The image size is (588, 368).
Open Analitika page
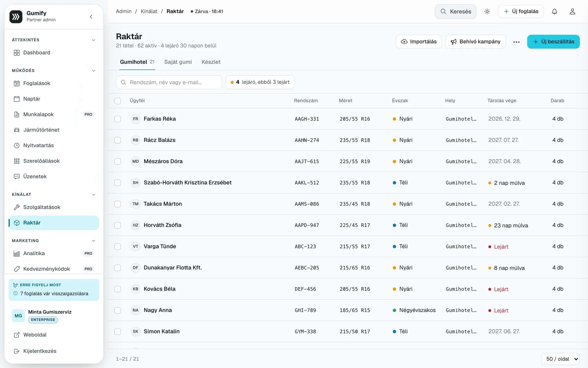coord(54,253)
